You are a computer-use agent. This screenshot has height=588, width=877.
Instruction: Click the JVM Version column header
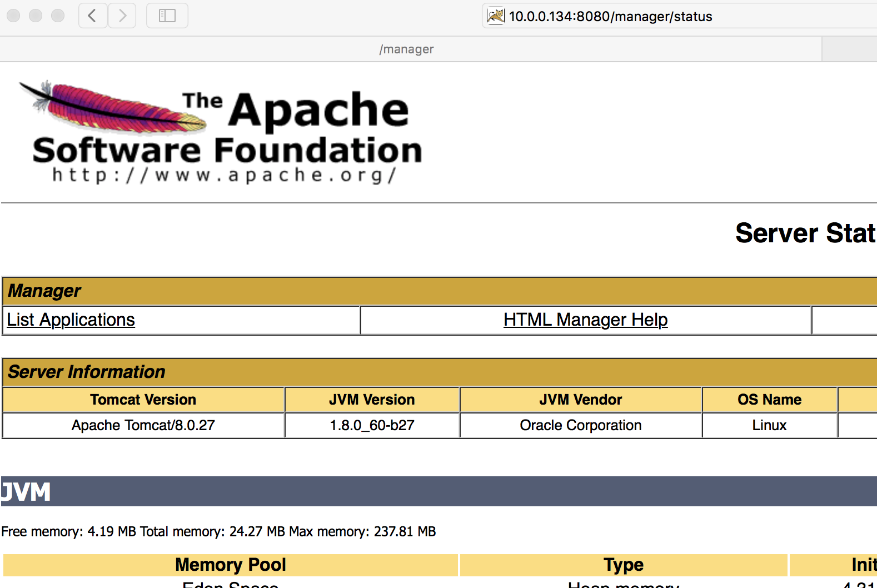pos(372,400)
